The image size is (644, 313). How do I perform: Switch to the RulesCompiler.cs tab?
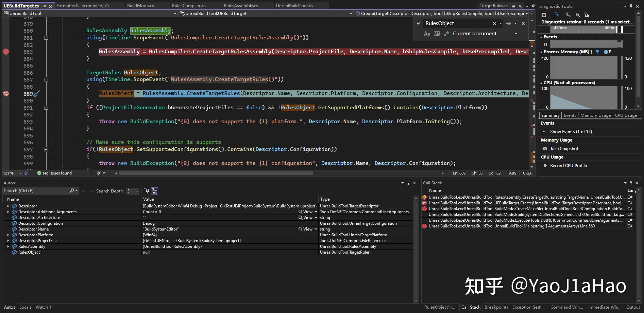point(189,5)
